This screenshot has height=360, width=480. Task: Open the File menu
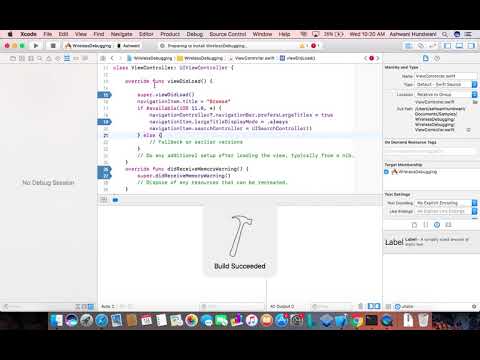click(48, 34)
